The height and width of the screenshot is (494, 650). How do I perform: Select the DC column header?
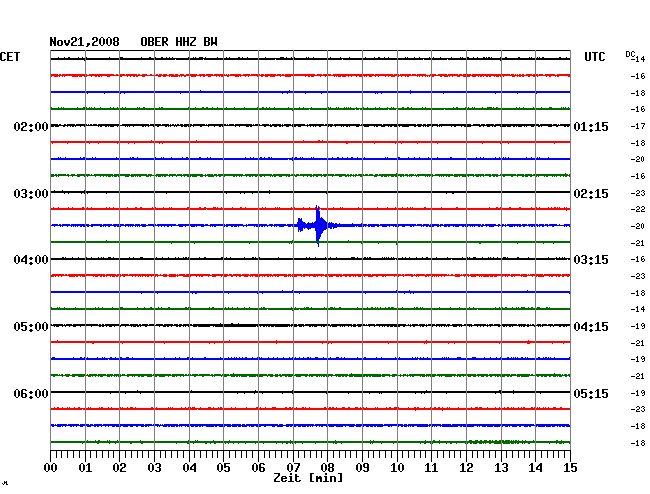click(630, 54)
